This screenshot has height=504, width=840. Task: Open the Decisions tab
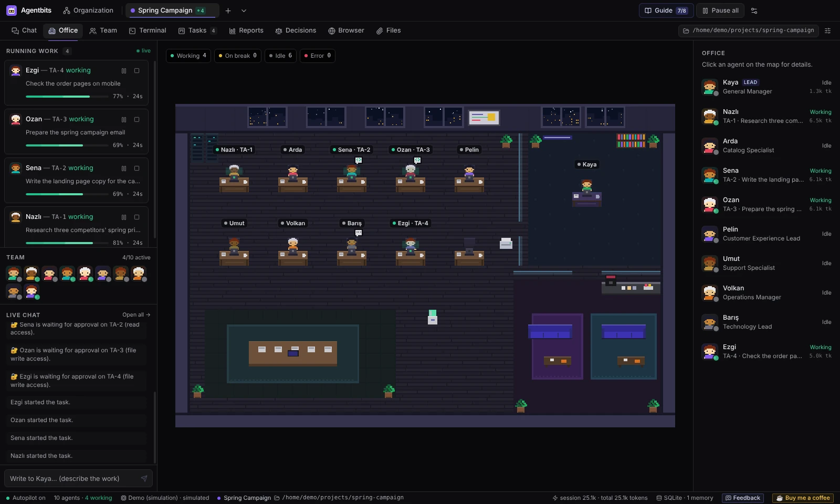coord(296,30)
